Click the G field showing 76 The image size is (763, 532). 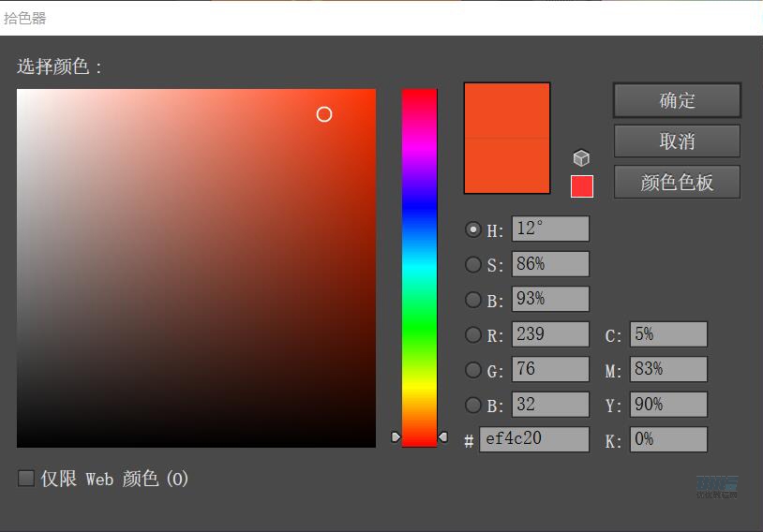coord(550,369)
